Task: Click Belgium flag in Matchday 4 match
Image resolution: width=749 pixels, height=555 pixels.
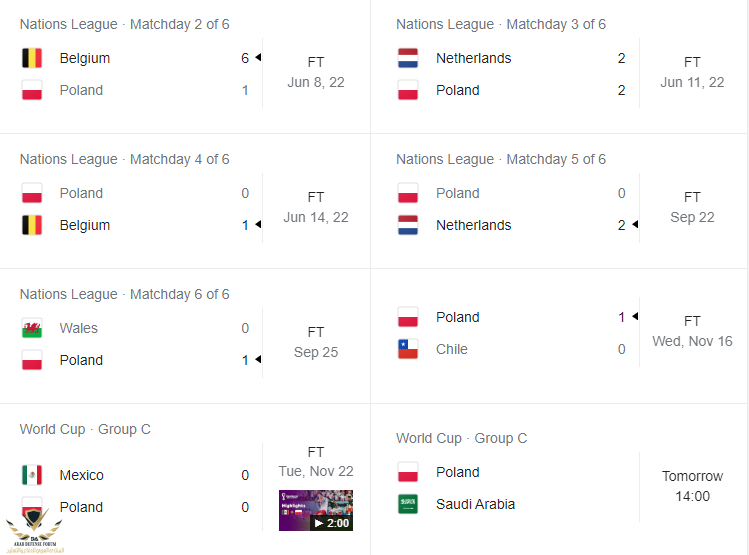Action: [x=32, y=225]
